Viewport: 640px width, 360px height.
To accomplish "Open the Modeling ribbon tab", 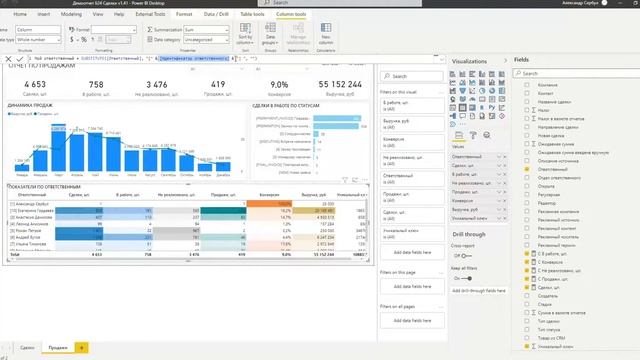I will 71,14.
